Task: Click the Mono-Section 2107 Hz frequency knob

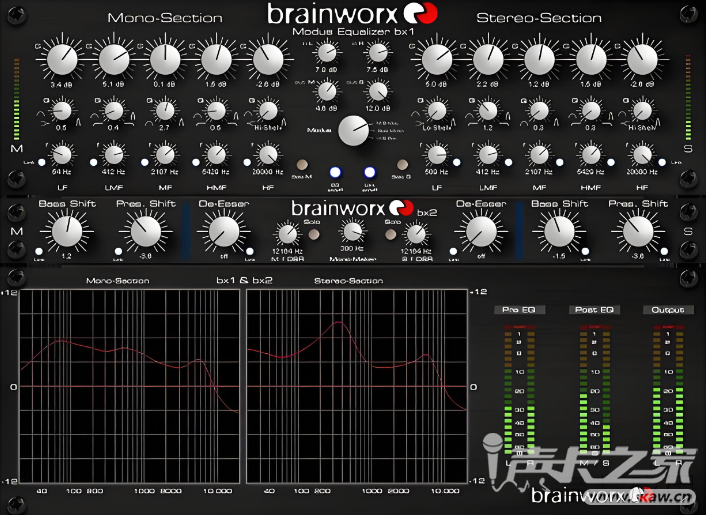Action: tap(165, 155)
